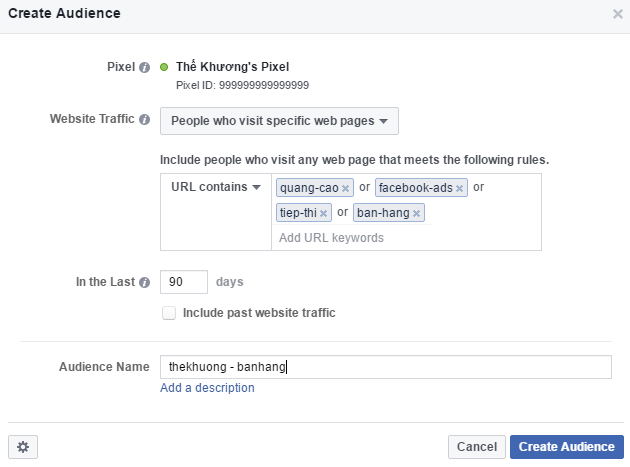This screenshot has width=630, height=467.
Task: Enable Include past website traffic
Action: pyautogui.click(x=169, y=313)
